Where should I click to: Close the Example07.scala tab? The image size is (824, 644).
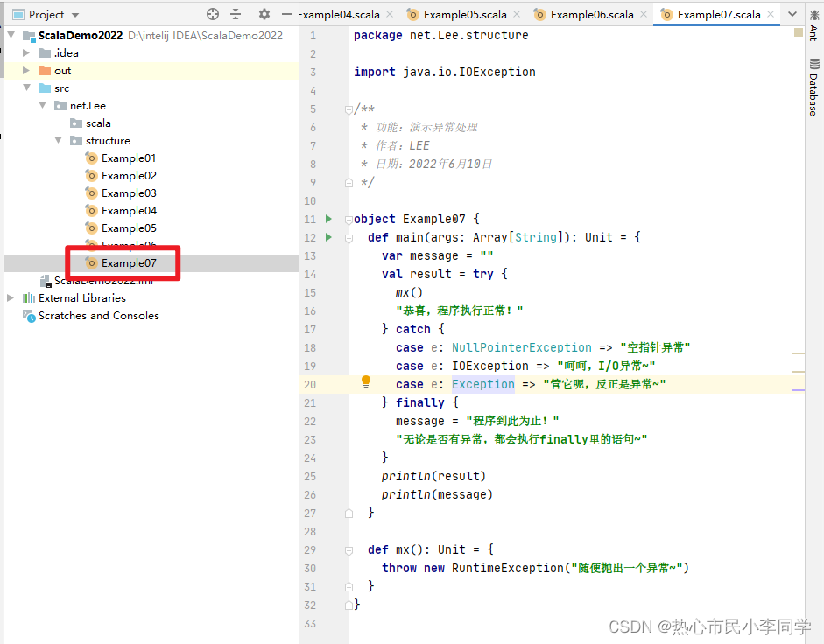(771, 15)
